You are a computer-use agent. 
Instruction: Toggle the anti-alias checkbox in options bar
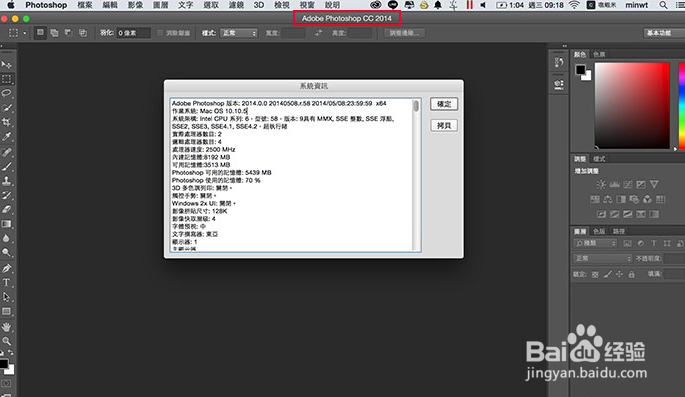[x=160, y=33]
